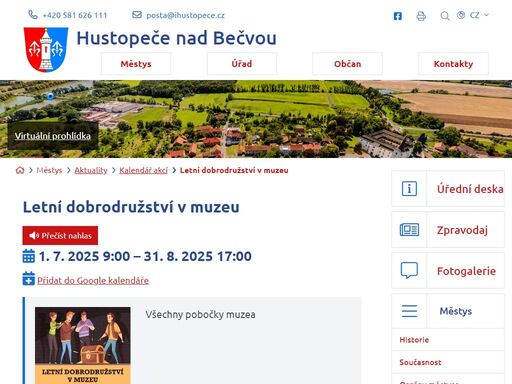Open the Facebook page icon
Viewport: 512px width, 384px height.
coord(398,16)
